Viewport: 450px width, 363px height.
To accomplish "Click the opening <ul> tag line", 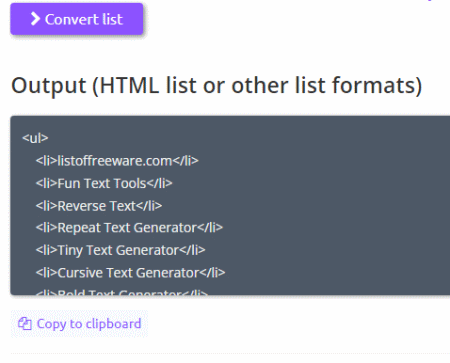I will click(x=35, y=138).
